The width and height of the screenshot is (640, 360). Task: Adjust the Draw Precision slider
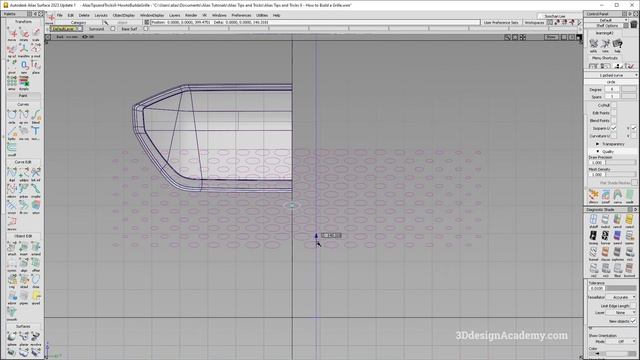click(x=621, y=162)
